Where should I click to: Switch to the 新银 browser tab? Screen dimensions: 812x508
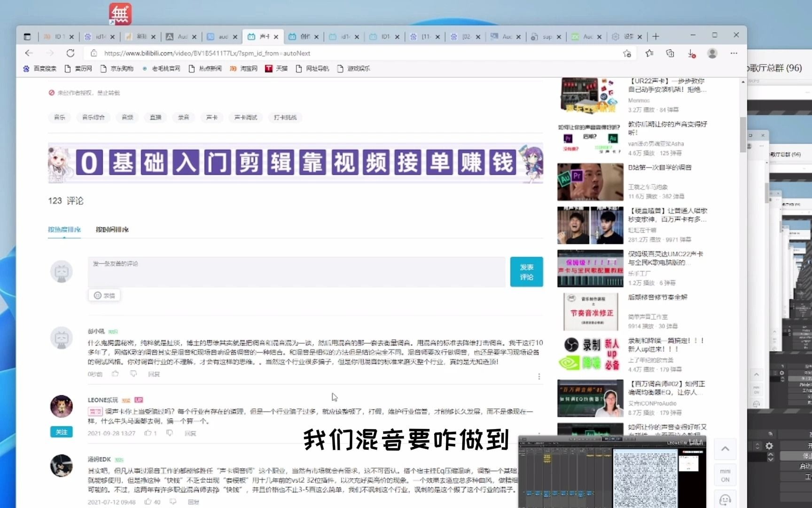(x=140, y=37)
